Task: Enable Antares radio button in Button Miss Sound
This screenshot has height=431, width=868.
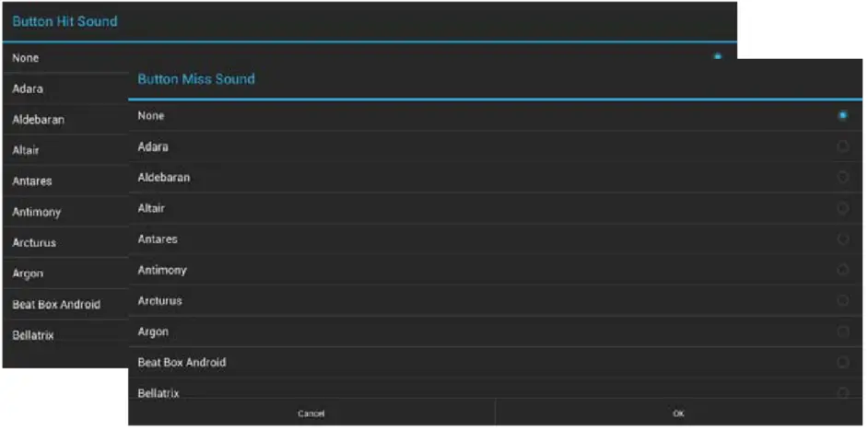Action: click(842, 239)
